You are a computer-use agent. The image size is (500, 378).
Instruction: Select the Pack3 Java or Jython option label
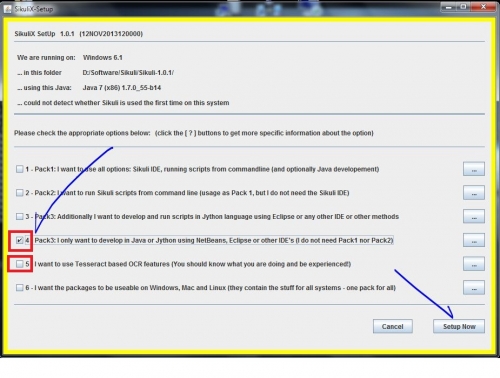pos(214,240)
